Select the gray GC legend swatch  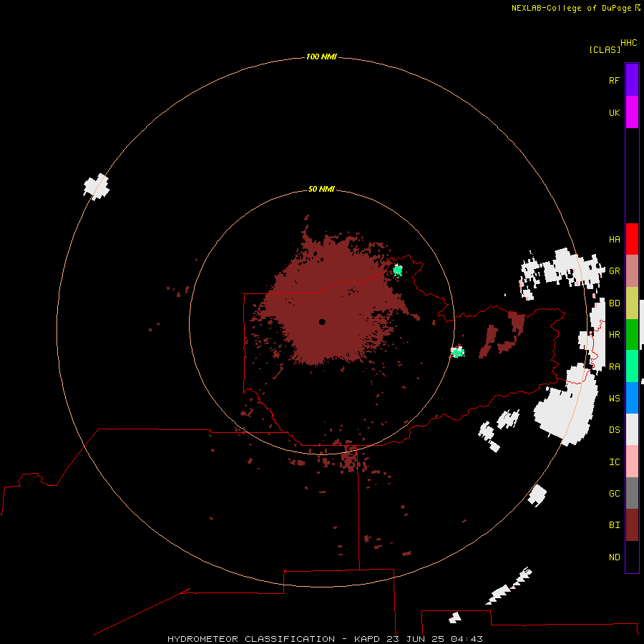(632, 493)
